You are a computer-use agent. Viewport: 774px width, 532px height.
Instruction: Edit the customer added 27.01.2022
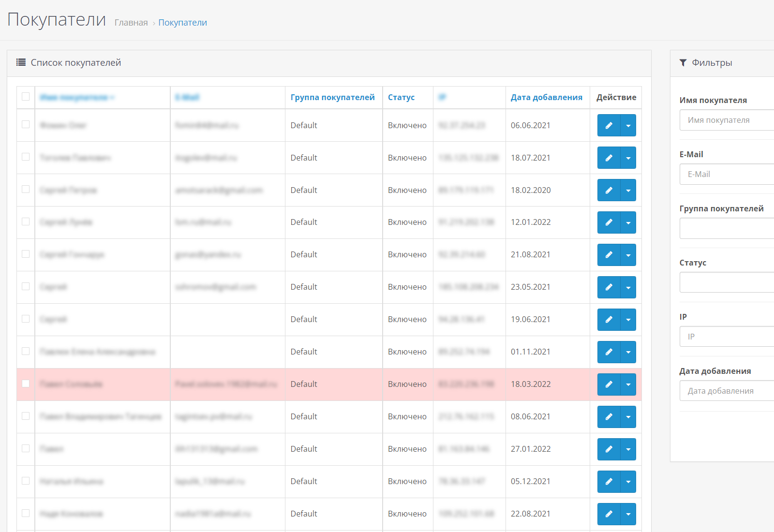pos(609,449)
